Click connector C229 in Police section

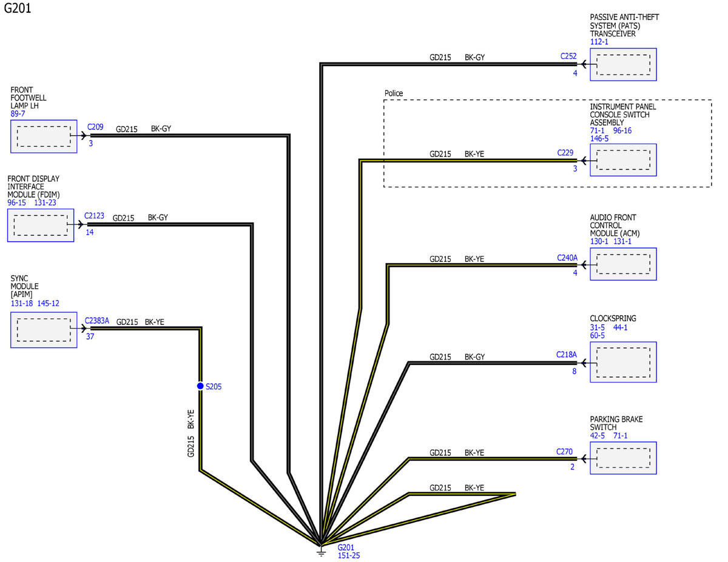tap(567, 153)
